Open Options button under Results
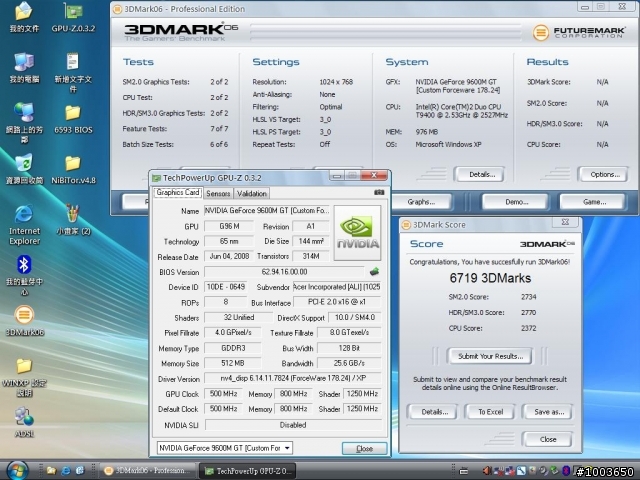640x480 pixels. pos(604,174)
